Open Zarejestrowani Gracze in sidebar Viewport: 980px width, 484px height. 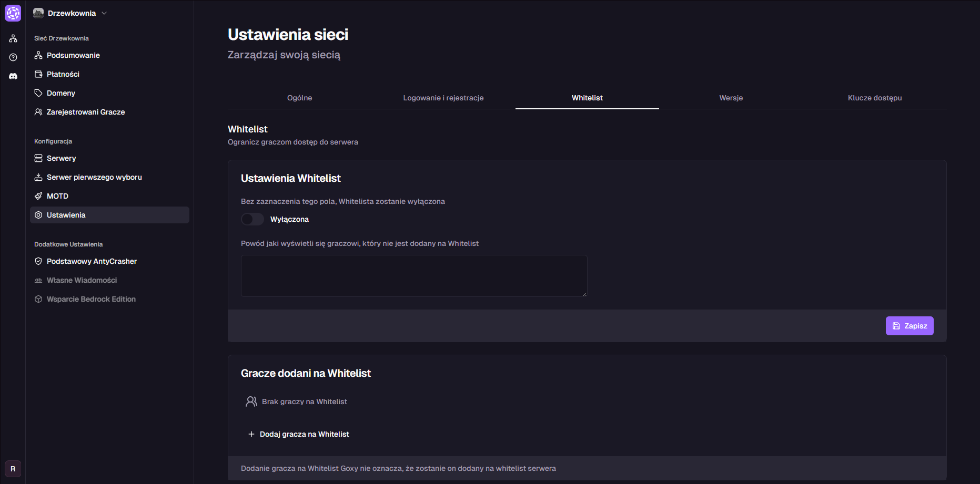[85, 112]
